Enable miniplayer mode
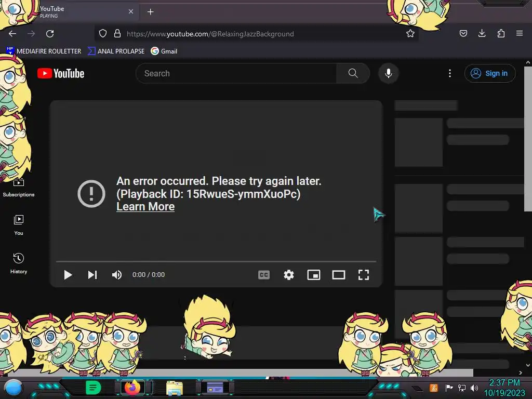The image size is (532, 399). pyautogui.click(x=313, y=275)
